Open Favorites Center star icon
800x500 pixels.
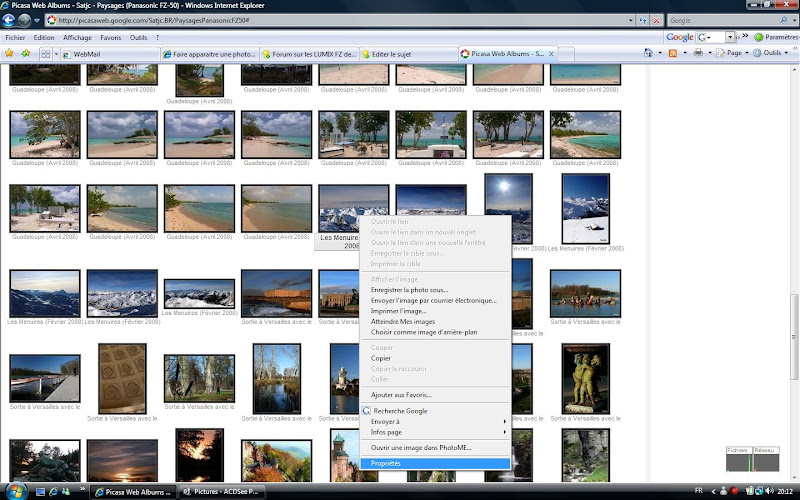[9, 53]
